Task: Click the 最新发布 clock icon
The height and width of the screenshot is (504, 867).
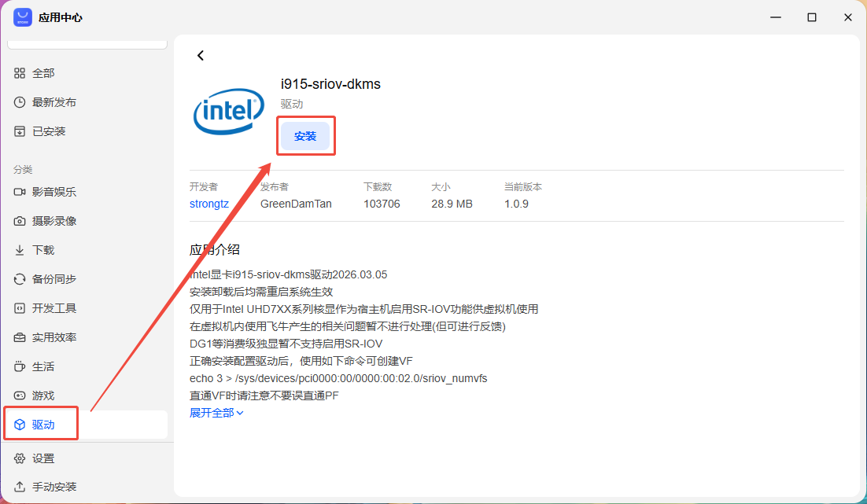Action: 20,102
